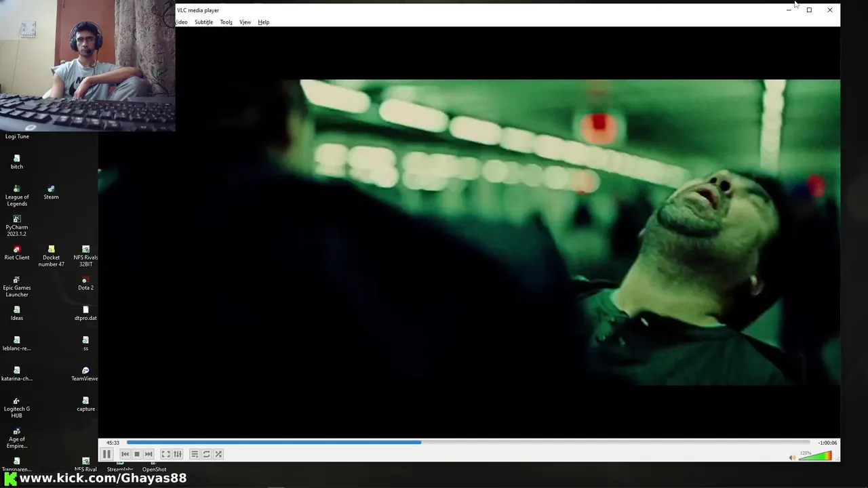868x488 pixels.
Task: Select the Logitech G HUB desktop icon
Action: tap(17, 407)
